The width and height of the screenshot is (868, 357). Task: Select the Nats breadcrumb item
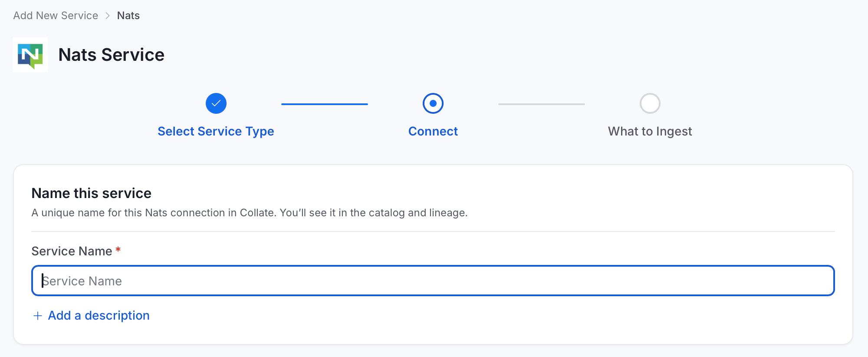tap(128, 16)
